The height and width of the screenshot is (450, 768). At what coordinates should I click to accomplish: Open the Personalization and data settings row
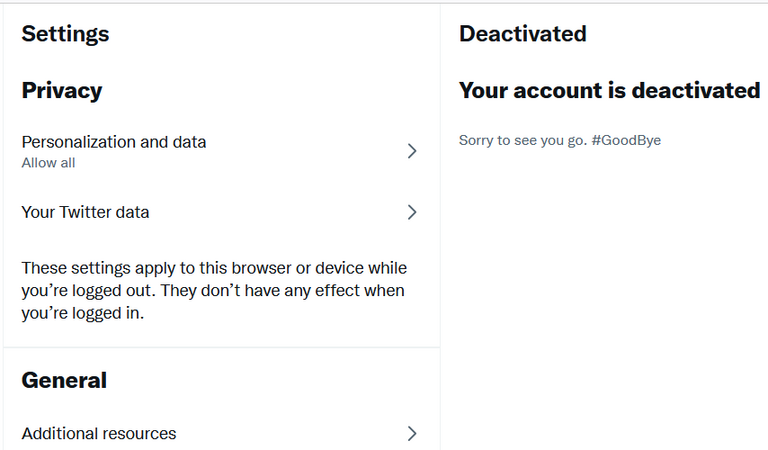pos(114,142)
